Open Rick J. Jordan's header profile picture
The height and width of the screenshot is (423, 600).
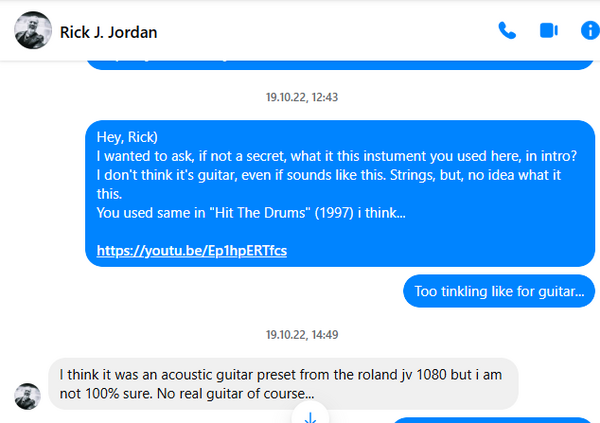click(33, 30)
